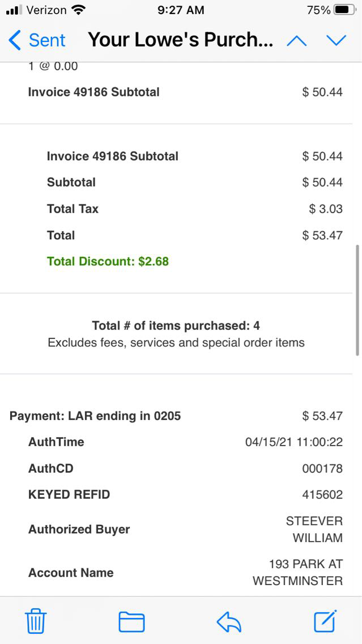Click the green Total Discount: $2.68 text
The image size is (362, 644).
108,261
